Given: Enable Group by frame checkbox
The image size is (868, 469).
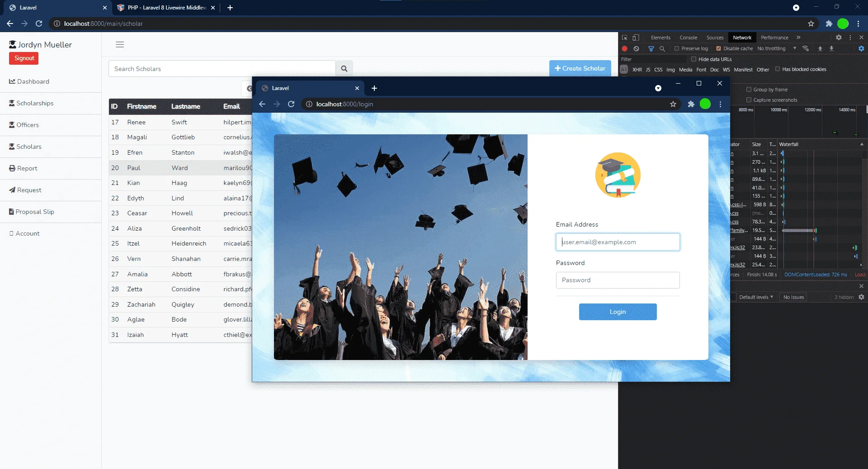Looking at the screenshot, I should point(749,90).
